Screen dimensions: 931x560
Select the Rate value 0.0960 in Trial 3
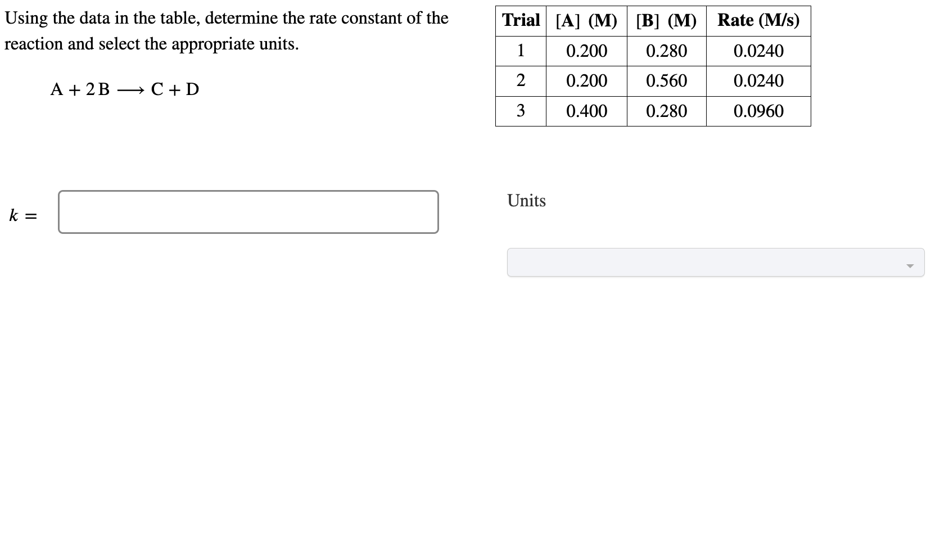click(758, 111)
